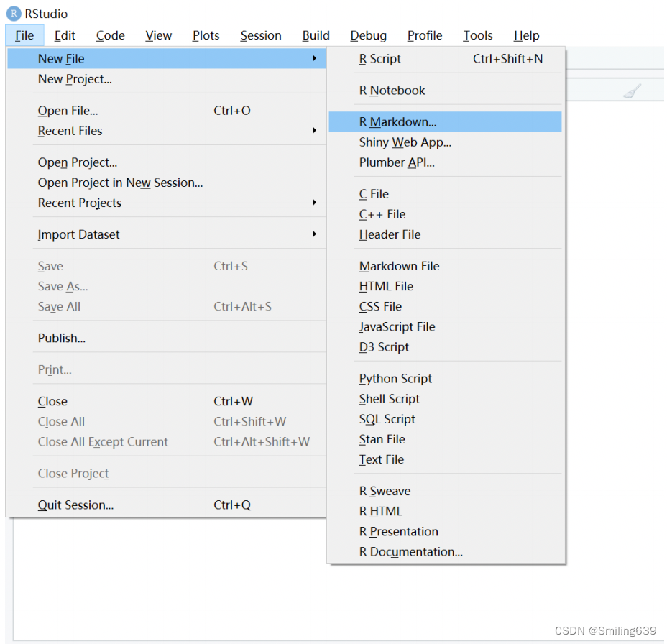Open the Plots menu
The image size is (667, 644).
coord(206,35)
